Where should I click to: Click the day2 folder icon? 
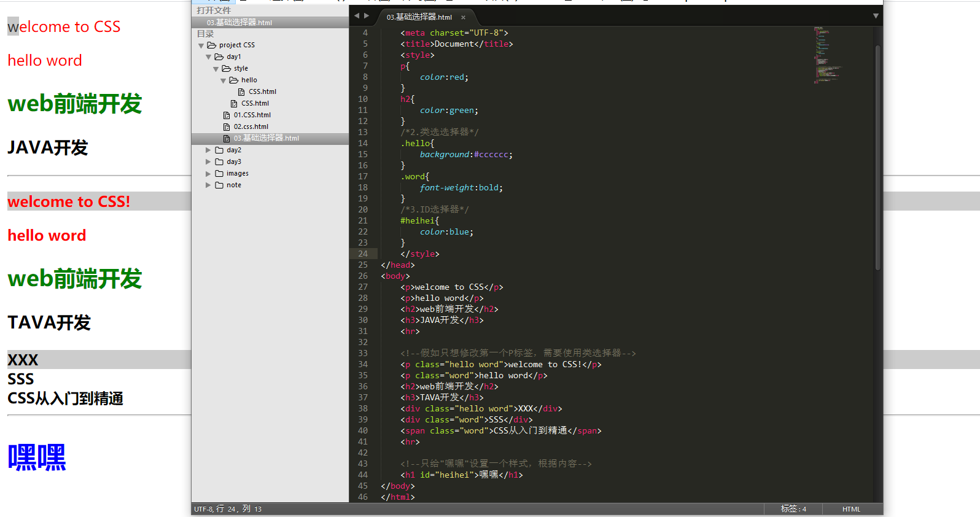[x=219, y=150]
